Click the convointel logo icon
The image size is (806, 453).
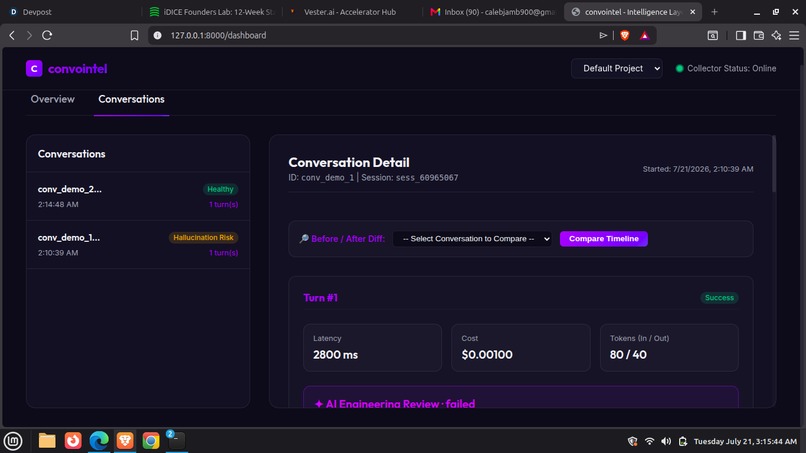click(x=34, y=68)
